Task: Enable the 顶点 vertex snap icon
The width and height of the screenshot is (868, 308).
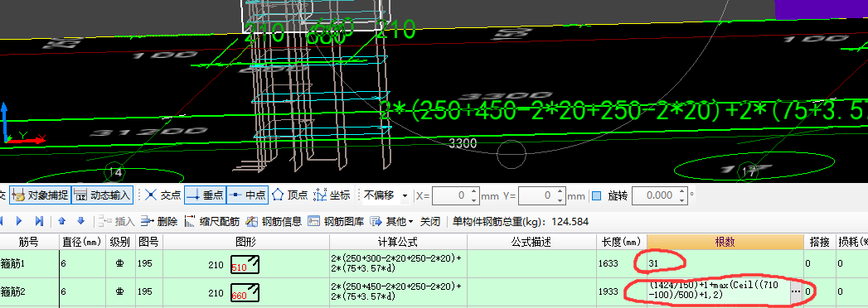Action: click(x=289, y=195)
